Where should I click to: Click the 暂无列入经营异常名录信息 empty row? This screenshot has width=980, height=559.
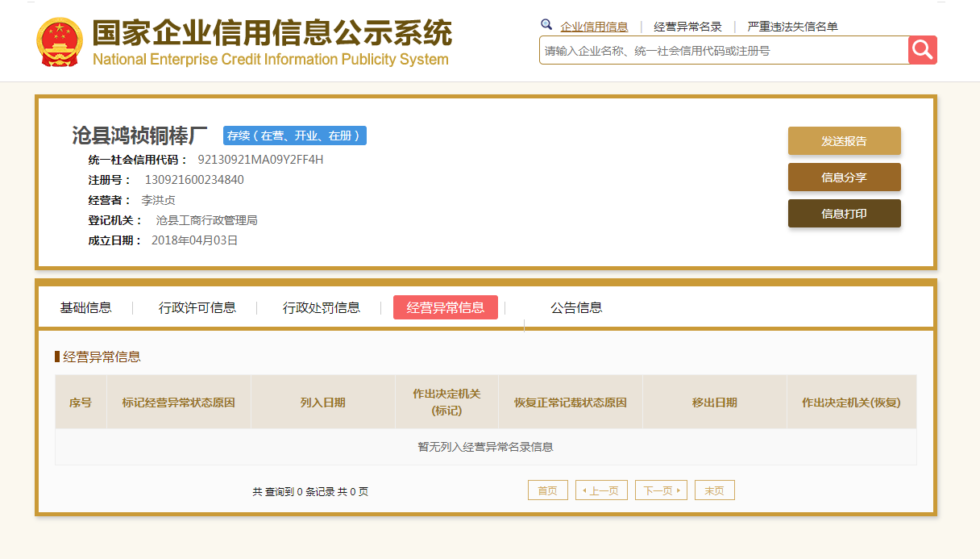pyautogui.click(x=486, y=447)
